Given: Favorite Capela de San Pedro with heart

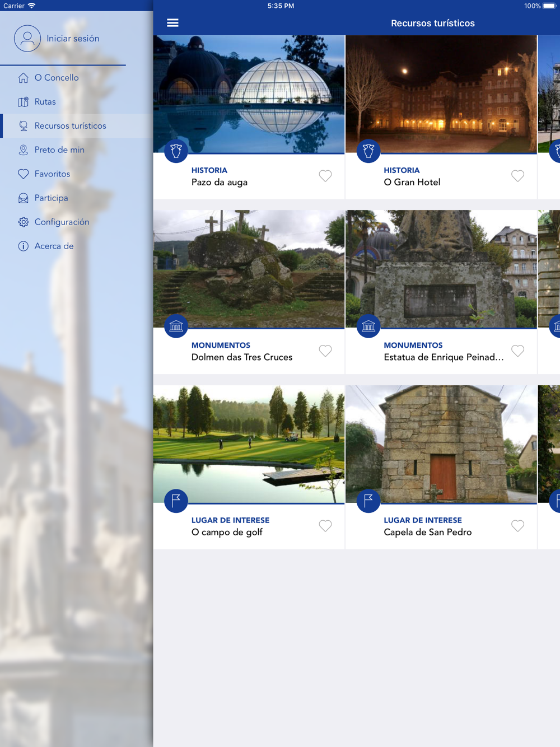Looking at the screenshot, I should (x=518, y=526).
